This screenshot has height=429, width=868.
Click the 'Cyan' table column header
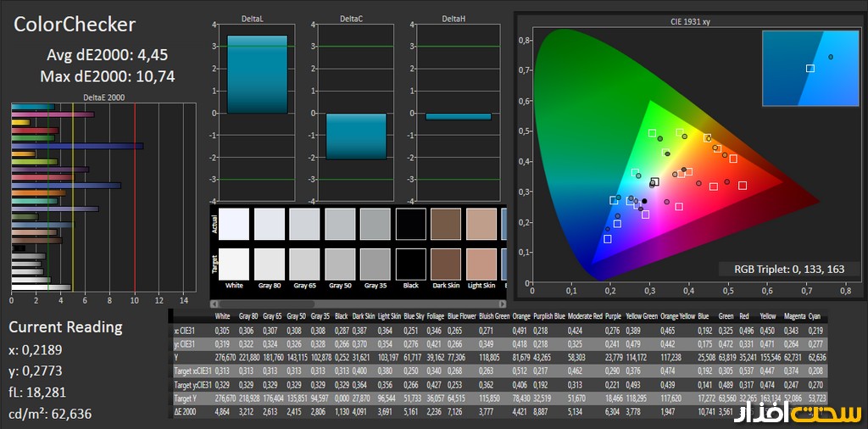tap(814, 316)
